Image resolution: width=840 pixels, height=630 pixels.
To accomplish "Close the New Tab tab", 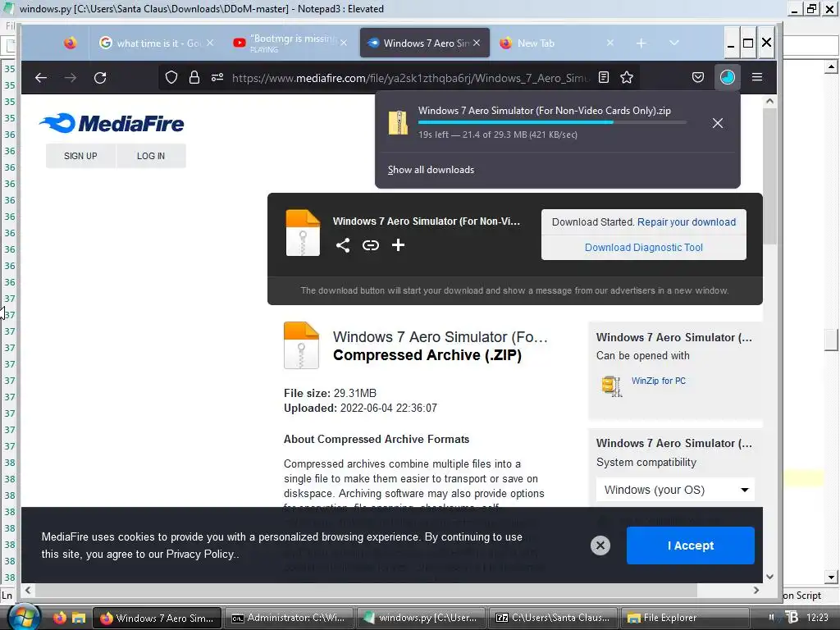I will (610, 43).
